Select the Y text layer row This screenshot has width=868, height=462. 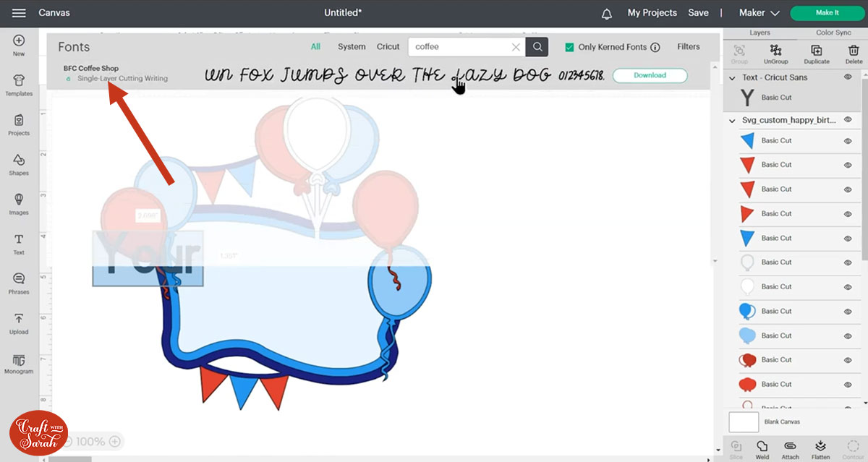click(794, 98)
